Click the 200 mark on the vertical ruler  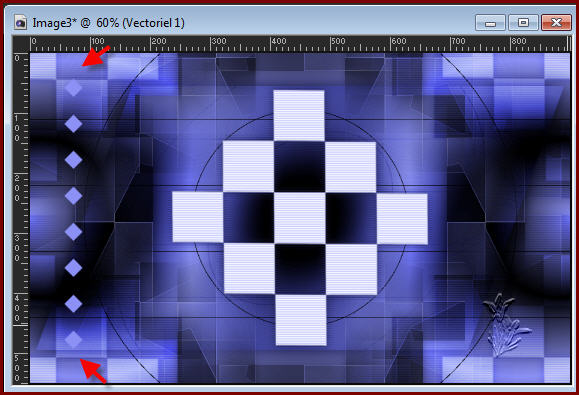[17, 188]
